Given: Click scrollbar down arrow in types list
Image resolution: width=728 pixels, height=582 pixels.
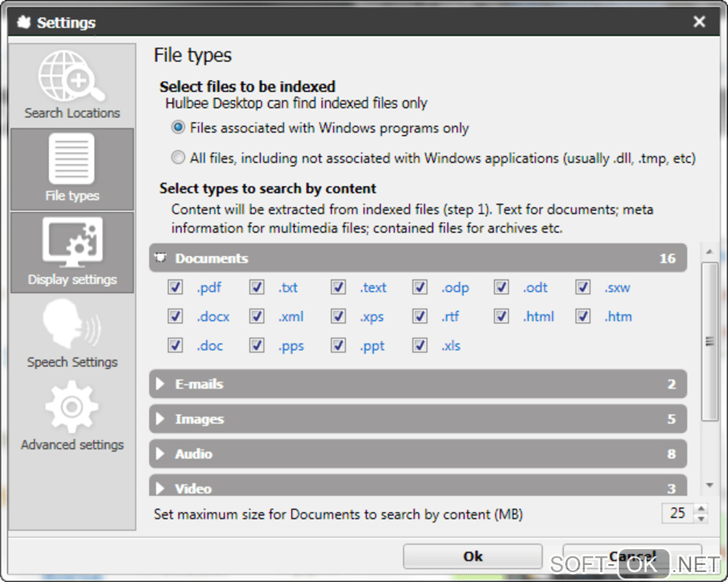Looking at the screenshot, I should point(709,485).
